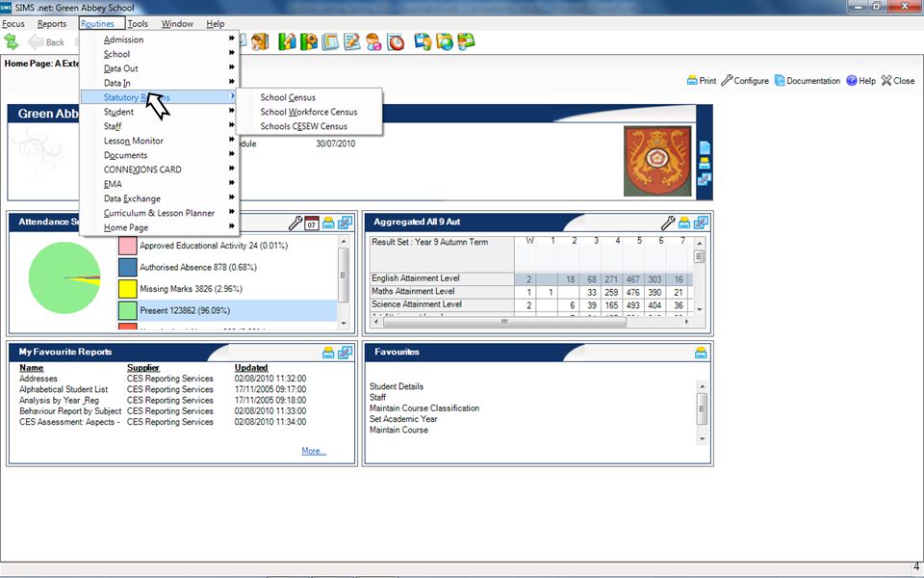Click the Print button on the Home Page
This screenshot has width=924, height=578.
pos(702,81)
